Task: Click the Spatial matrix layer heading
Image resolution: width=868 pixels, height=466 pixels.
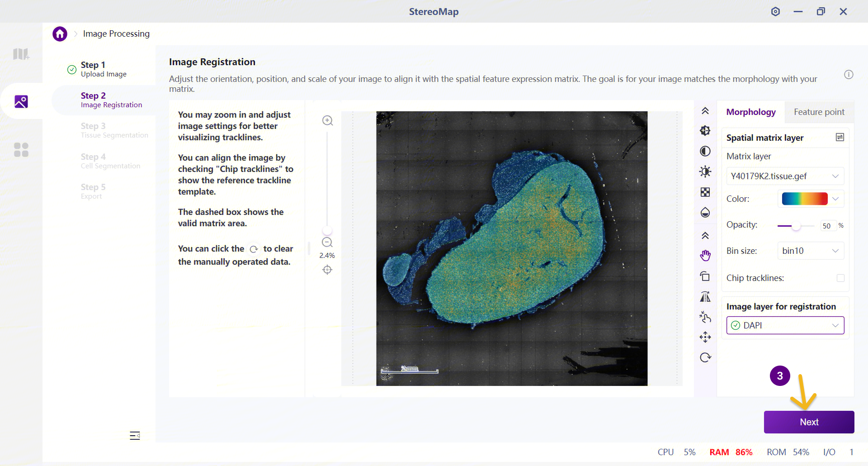Action: coord(765,138)
